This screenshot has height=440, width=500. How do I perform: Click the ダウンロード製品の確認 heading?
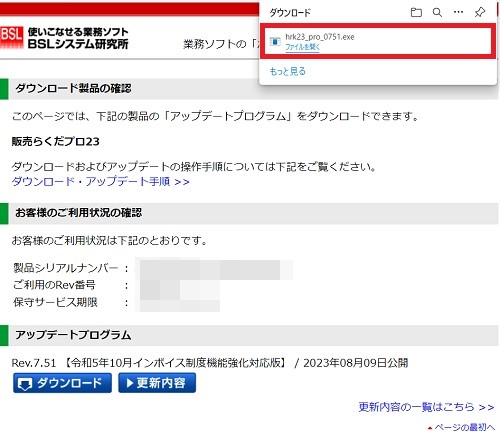73,89
